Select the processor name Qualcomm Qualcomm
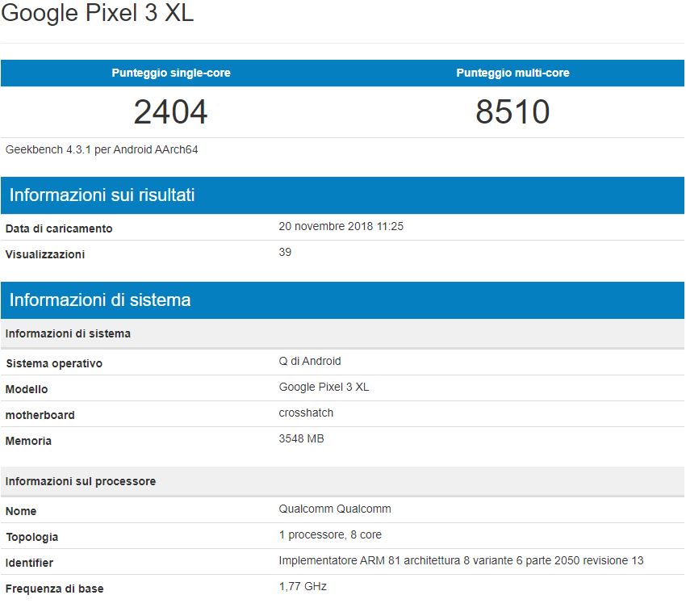 click(334, 509)
